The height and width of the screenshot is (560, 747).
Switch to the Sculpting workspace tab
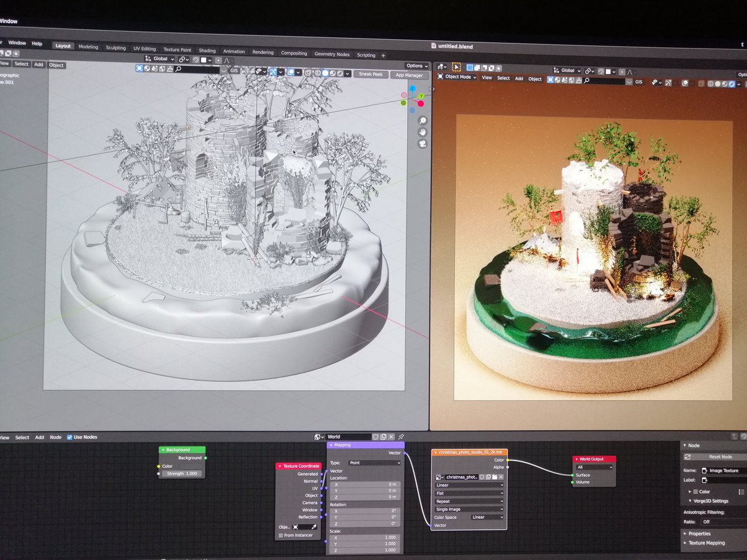[116, 48]
